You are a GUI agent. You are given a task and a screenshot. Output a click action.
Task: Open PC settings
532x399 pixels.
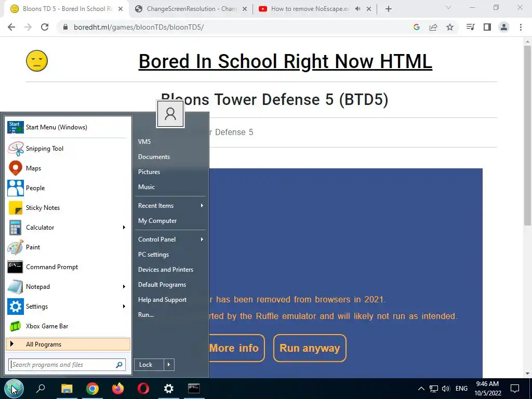click(x=153, y=255)
